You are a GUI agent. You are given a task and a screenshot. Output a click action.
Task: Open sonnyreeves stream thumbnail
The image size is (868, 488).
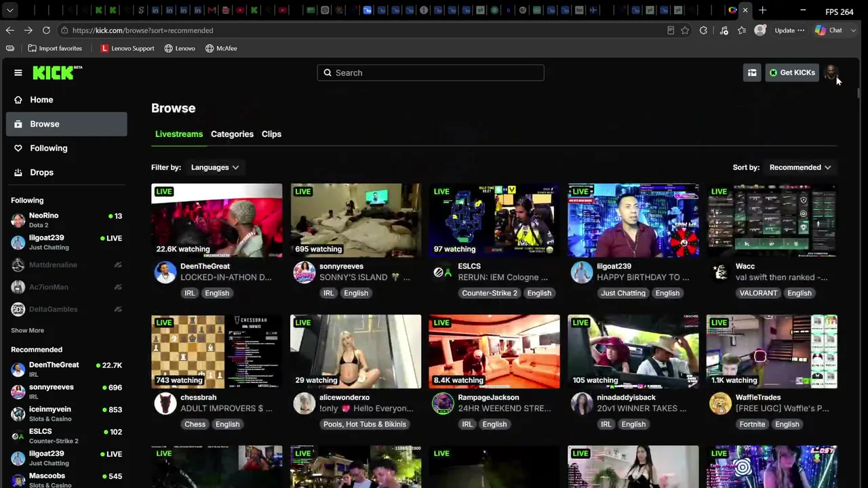pyautogui.click(x=355, y=220)
